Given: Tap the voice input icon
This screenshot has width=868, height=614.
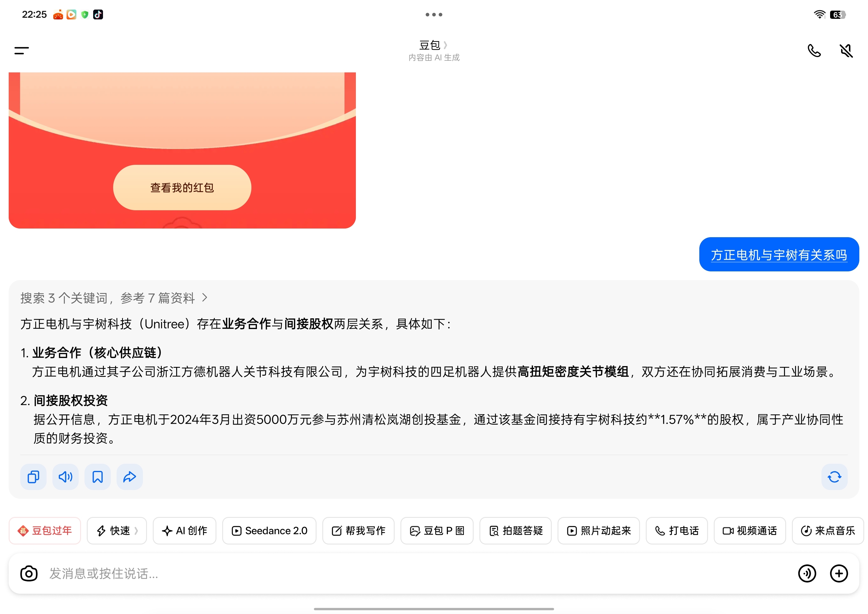Looking at the screenshot, I should coord(807,573).
